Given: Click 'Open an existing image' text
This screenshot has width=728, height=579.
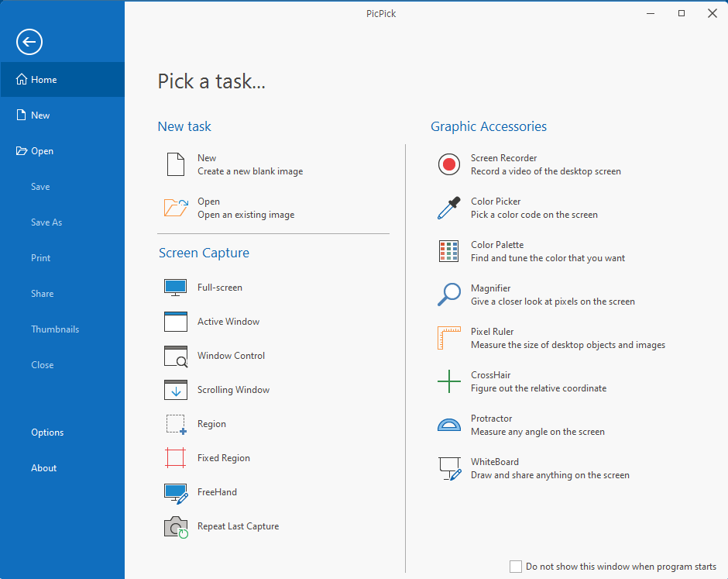Looking at the screenshot, I should click(x=246, y=215).
